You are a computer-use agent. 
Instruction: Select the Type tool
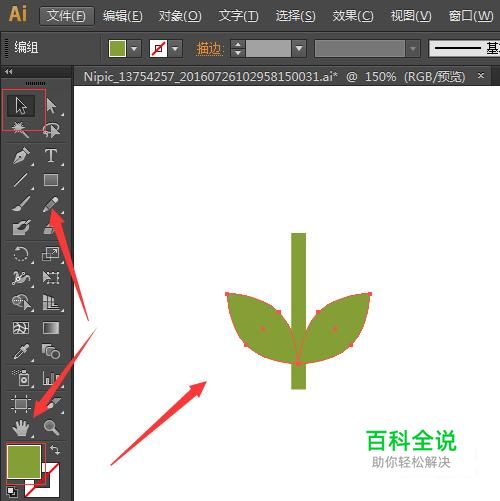pyautogui.click(x=51, y=155)
